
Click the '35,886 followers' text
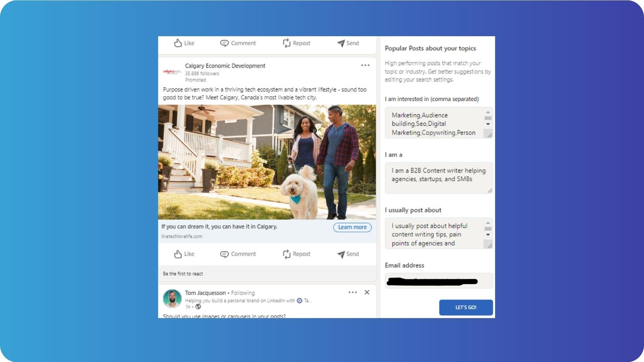point(202,74)
